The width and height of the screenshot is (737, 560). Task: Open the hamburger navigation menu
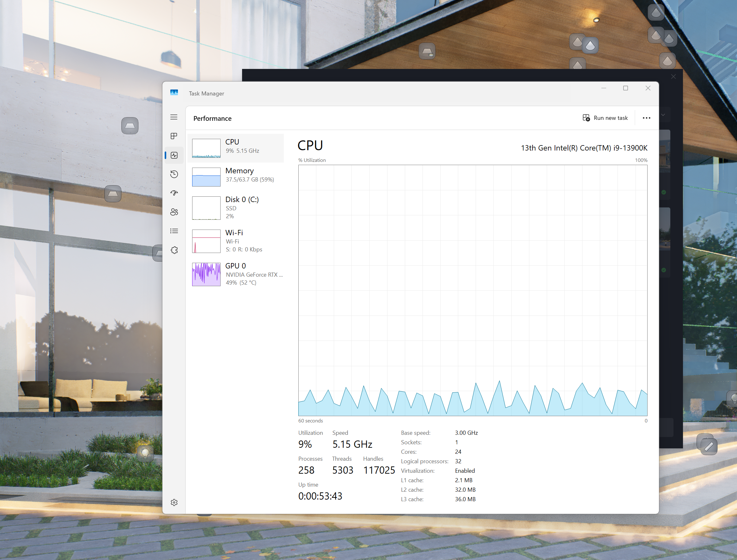tap(174, 117)
